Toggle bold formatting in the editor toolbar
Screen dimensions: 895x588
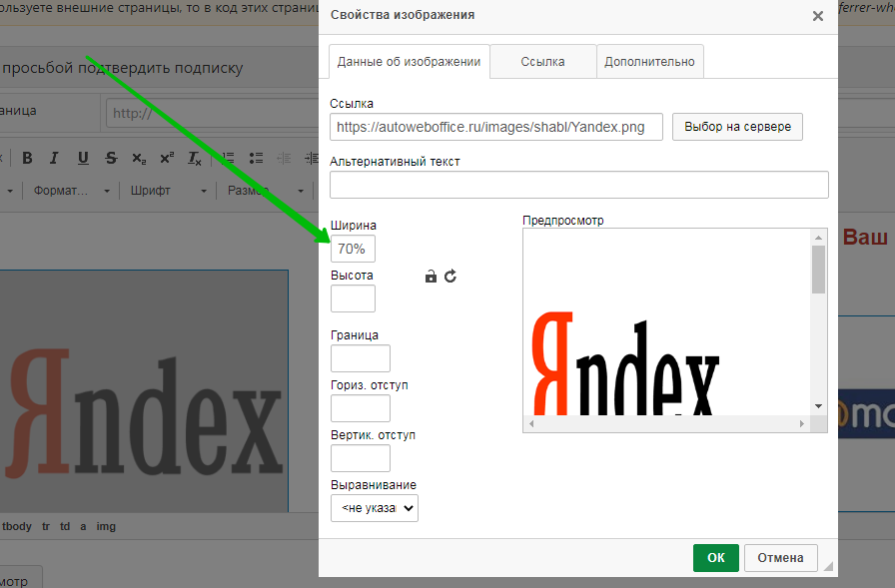(x=27, y=158)
